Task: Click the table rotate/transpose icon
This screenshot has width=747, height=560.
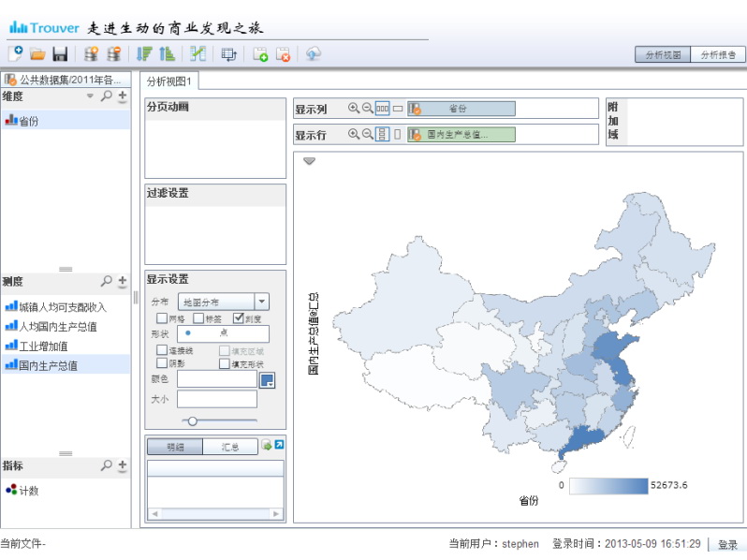Action: 229,54
